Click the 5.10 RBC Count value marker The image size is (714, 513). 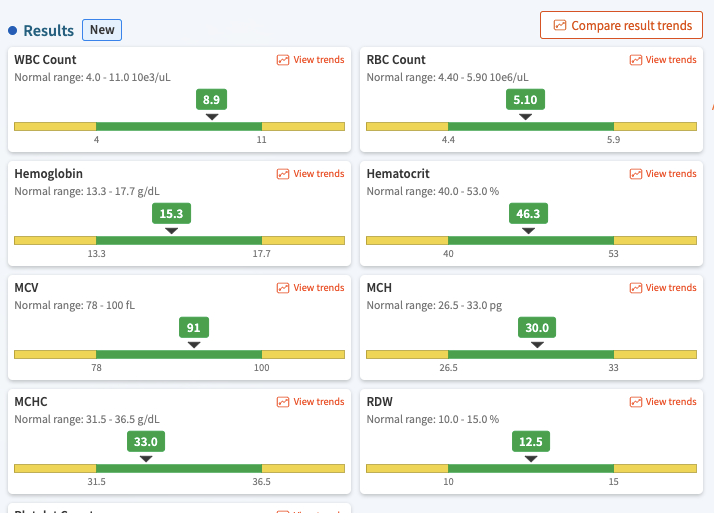click(525, 100)
